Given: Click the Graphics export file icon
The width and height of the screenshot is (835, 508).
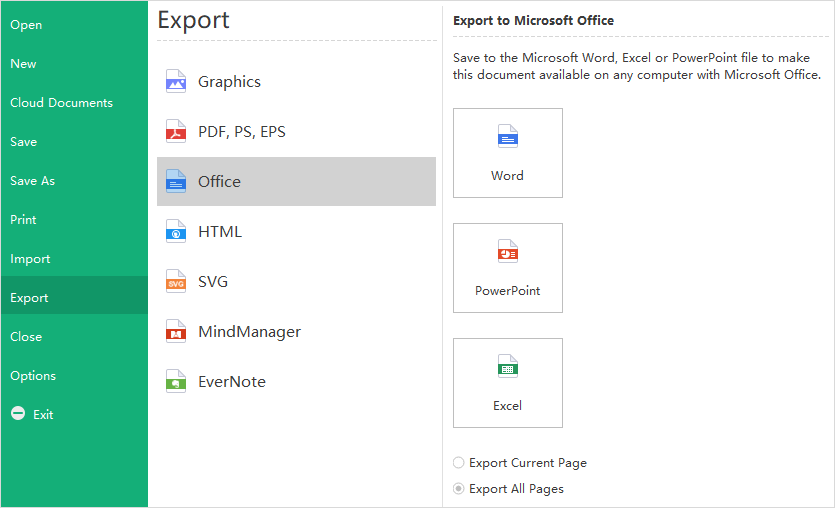Looking at the screenshot, I should coord(176,82).
